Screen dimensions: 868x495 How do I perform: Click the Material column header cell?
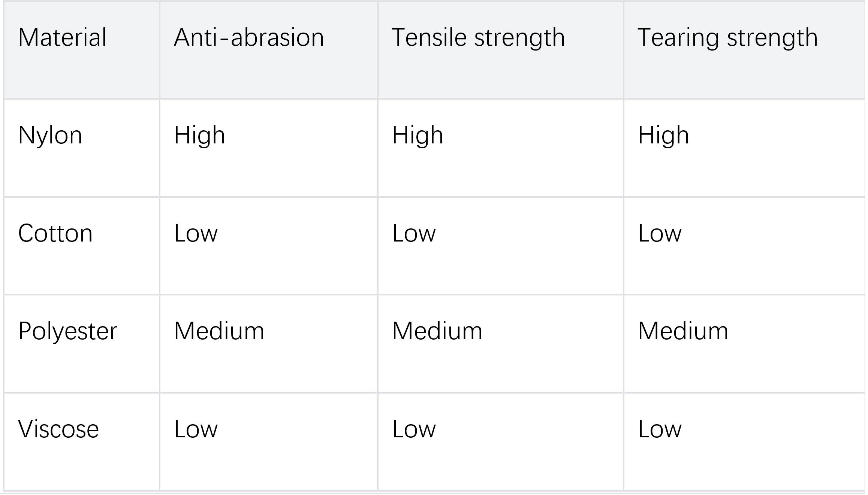coord(62,37)
